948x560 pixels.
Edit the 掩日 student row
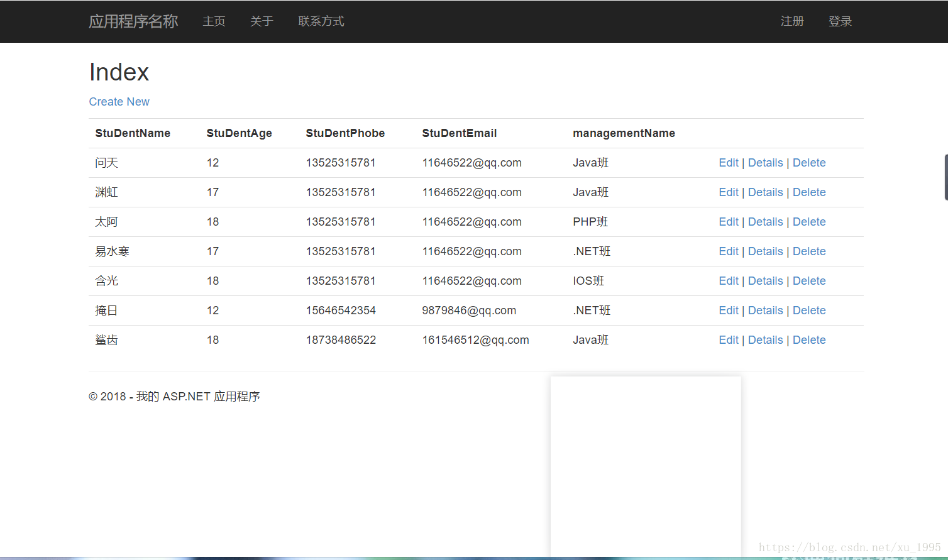pos(729,310)
